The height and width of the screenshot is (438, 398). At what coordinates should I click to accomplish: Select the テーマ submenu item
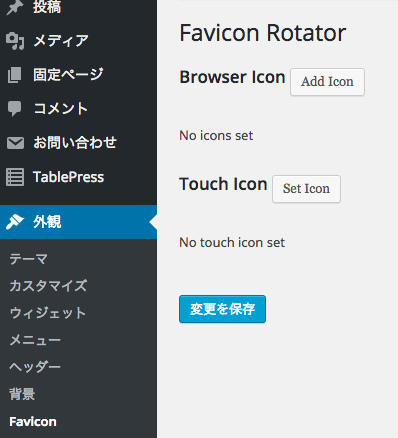pos(28,259)
